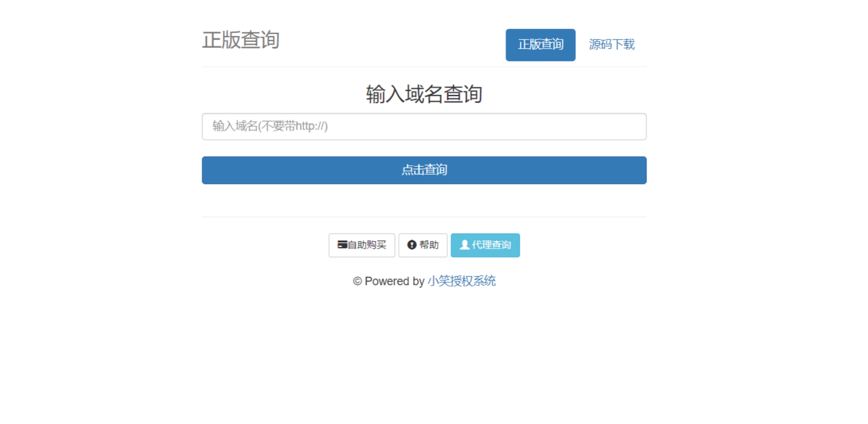Open the 小笑授权系统 link
This screenshot has width=868, height=424.
pos(462,281)
